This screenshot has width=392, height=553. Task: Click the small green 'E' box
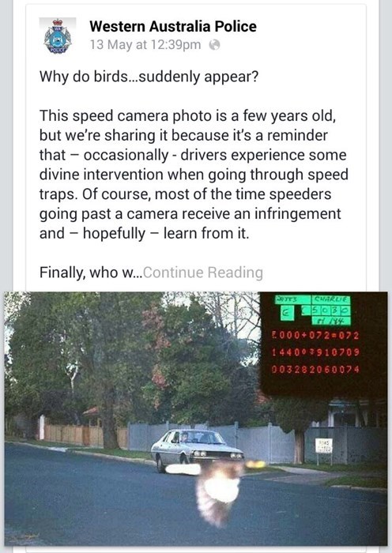(287, 313)
